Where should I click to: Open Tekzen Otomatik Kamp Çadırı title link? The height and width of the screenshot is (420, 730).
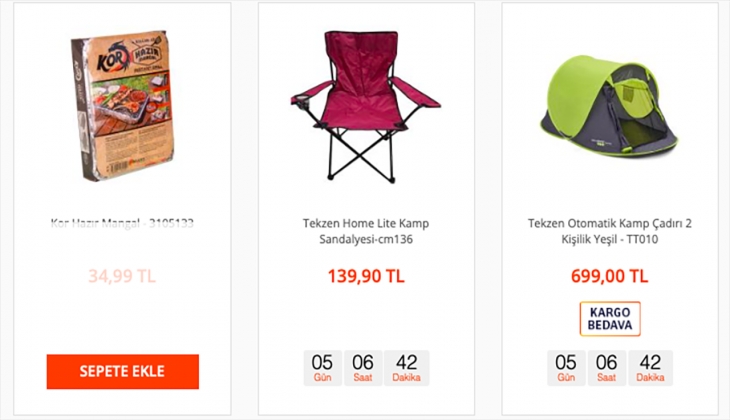609,231
